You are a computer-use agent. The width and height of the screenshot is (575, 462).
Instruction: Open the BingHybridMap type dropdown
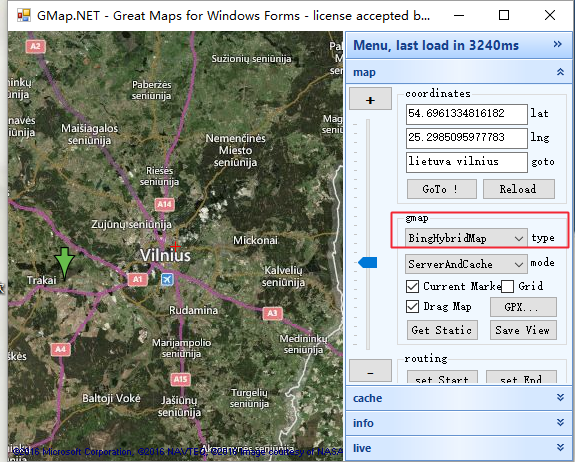[466, 238]
